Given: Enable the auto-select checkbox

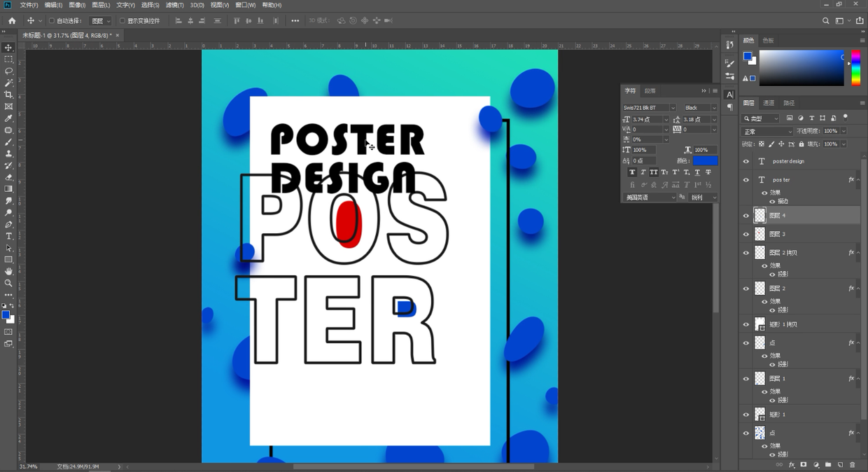Looking at the screenshot, I should coord(51,21).
